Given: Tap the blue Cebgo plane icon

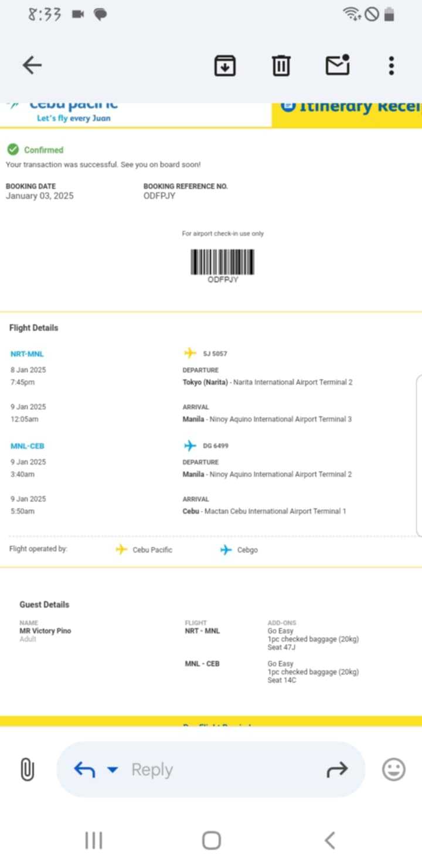Looking at the screenshot, I should (x=226, y=550).
